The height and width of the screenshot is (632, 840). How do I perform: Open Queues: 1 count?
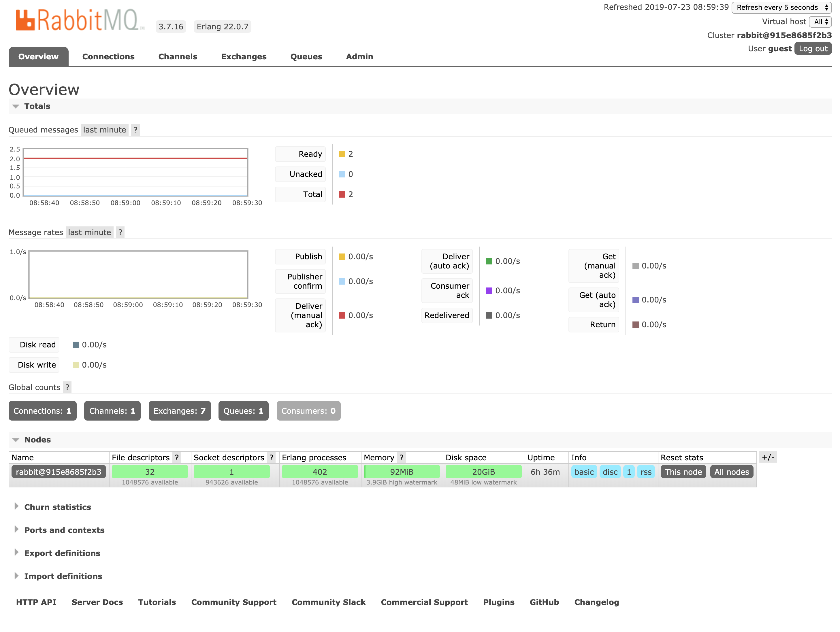(x=243, y=411)
